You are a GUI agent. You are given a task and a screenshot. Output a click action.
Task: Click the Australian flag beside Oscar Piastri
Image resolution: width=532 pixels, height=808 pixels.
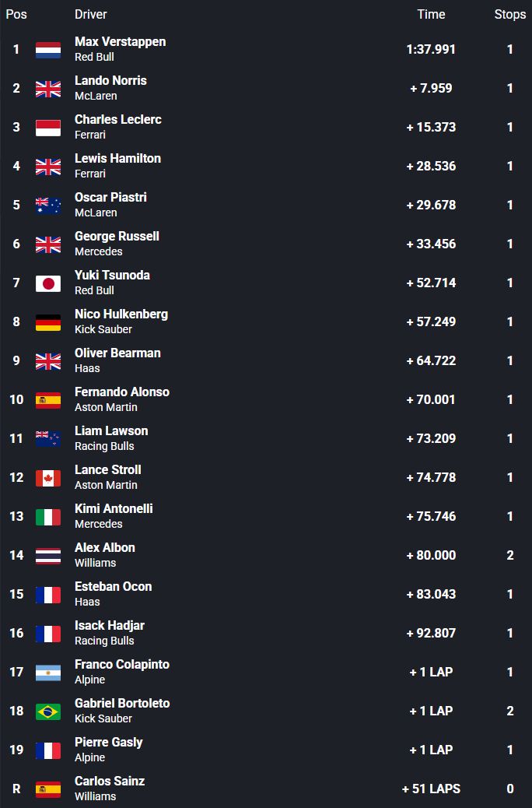click(48, 206)
